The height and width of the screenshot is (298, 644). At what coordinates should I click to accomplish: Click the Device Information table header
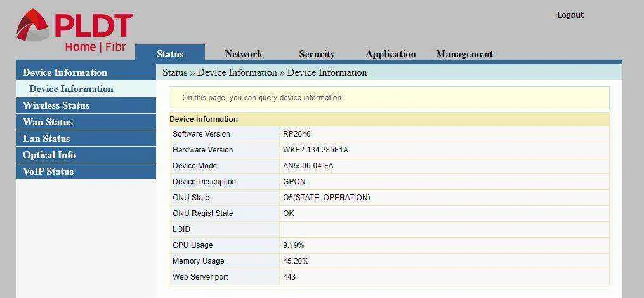389,119
